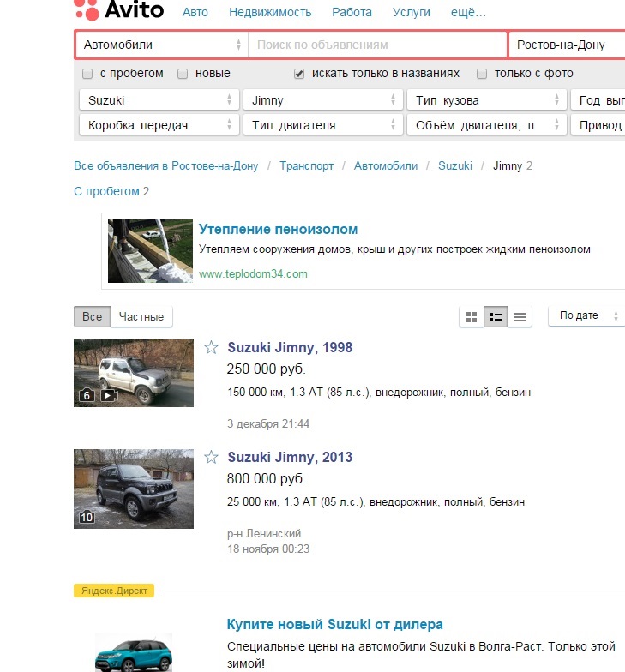This screenshot has height=672, width=625.
Task: Click the '800 000 руб.' price text
Action: point(266,478)
